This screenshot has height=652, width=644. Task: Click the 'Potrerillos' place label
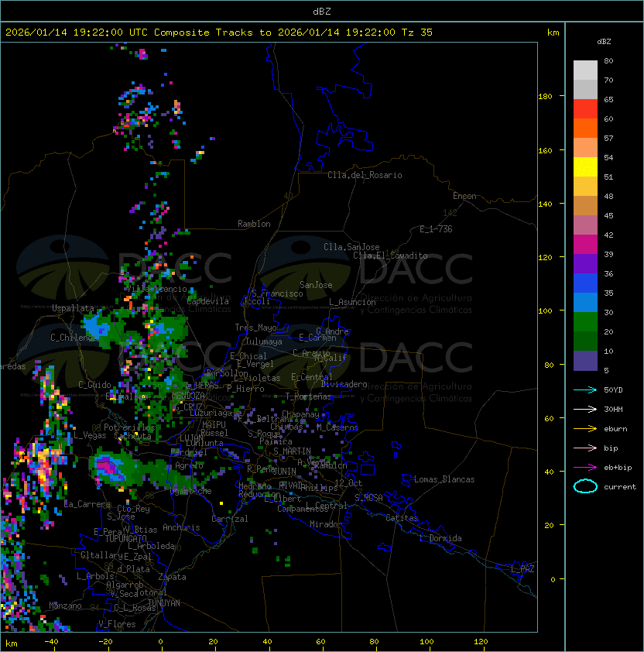coord(129,427)
